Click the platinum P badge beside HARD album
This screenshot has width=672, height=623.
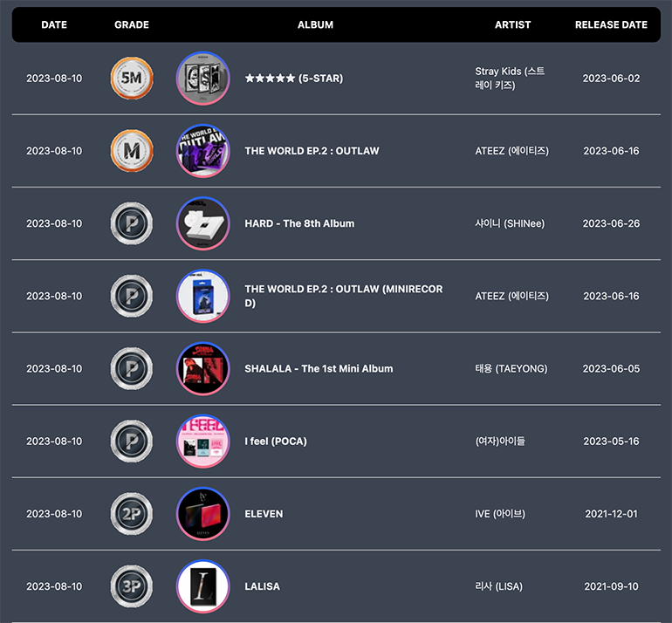(x=132, y=223)
